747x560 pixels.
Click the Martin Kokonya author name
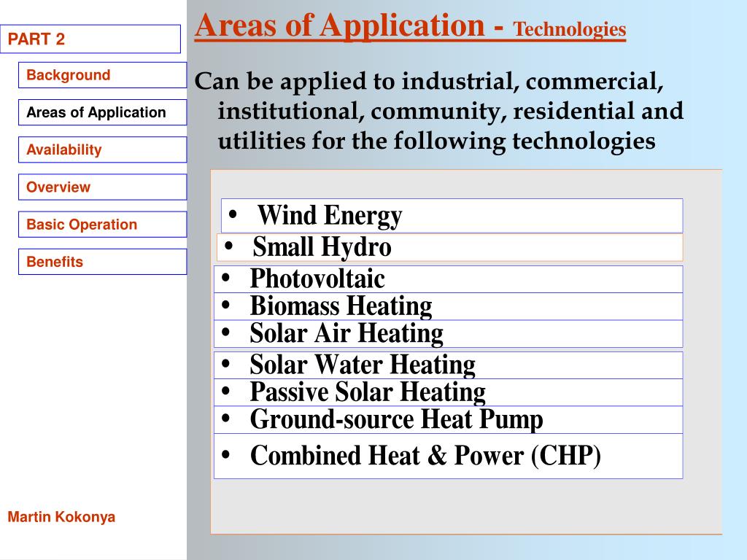[61, 517]
